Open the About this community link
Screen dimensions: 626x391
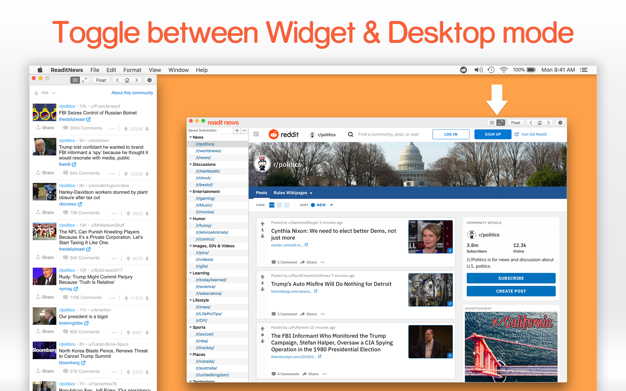(x=132, y=93)
